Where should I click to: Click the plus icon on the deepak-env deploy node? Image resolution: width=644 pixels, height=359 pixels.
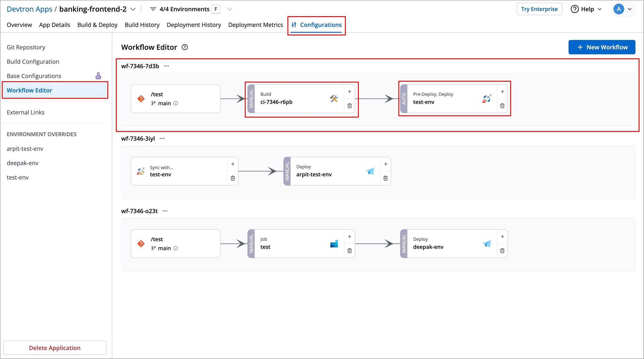pyautogui.click(x=502, y=237)
